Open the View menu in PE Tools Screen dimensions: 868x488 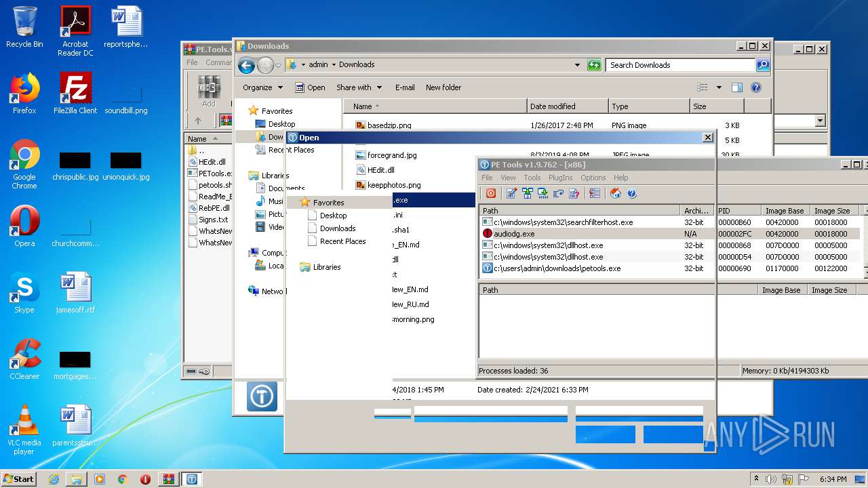[x=508, y=178]
